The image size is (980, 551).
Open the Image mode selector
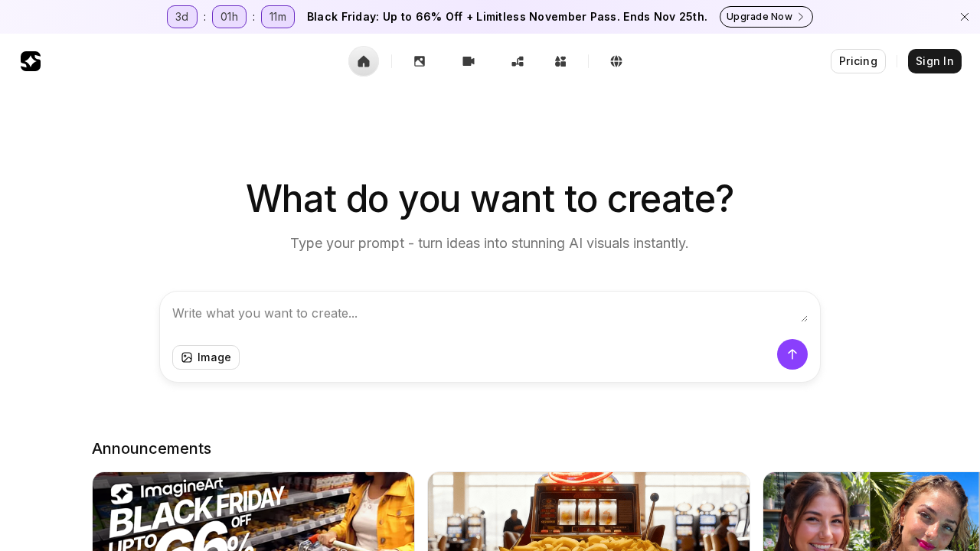[x=206, y=357]
